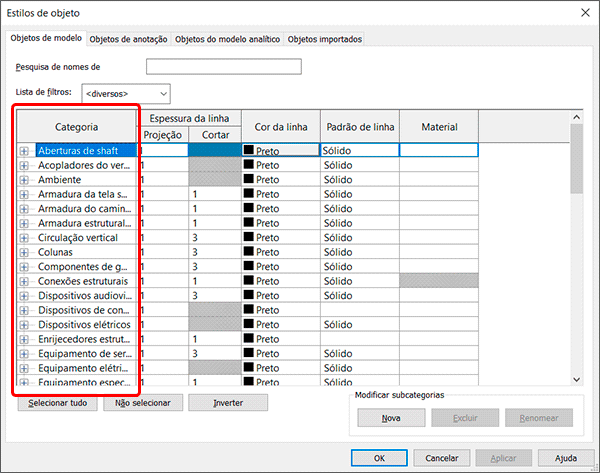
Task: Click the Padrão de linha column header
Action: pyautogui.click(x=360, y=127)
